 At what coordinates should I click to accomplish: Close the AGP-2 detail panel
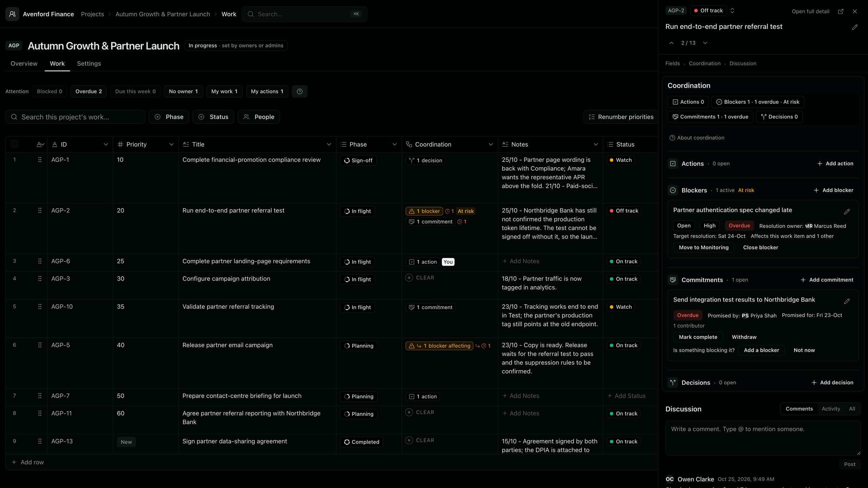click(x=855, y=12)
